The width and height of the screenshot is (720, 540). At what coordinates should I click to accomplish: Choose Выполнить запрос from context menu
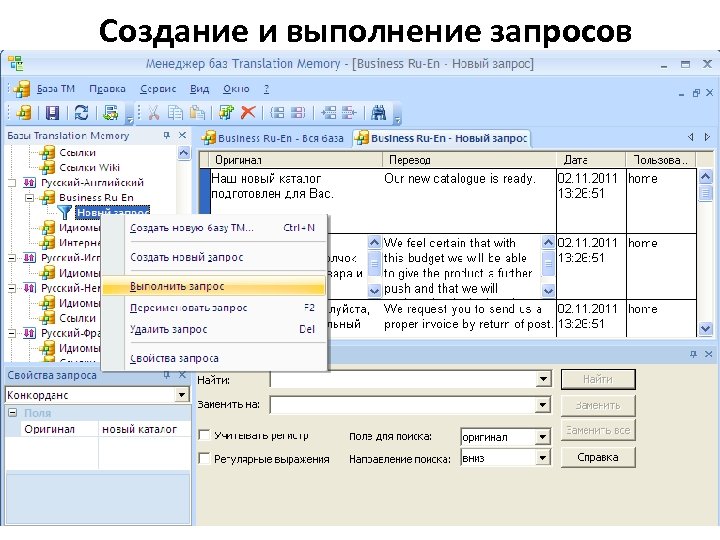(x=214, y=287)
